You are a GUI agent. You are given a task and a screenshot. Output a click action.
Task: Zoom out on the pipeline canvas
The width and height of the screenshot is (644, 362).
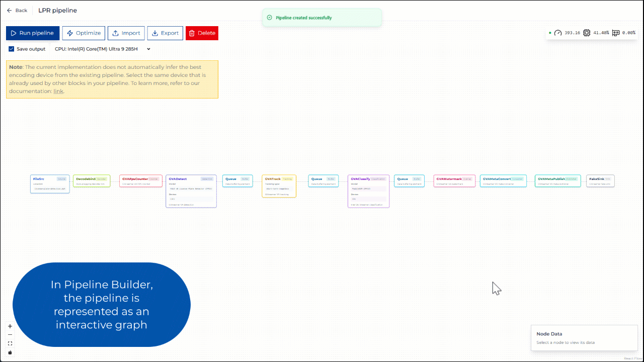click(x=10, y=334)
